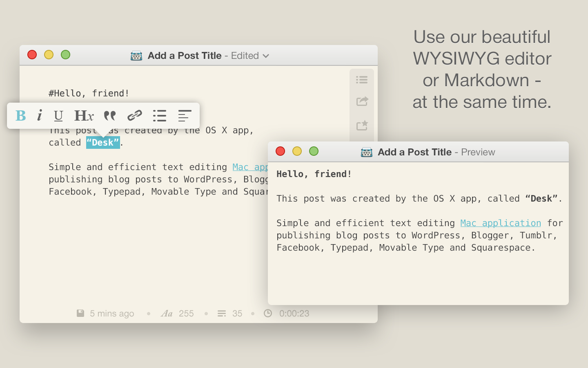Click the share-with-star icon in sidebar
588x368 pixels.
tap(362, 125)
